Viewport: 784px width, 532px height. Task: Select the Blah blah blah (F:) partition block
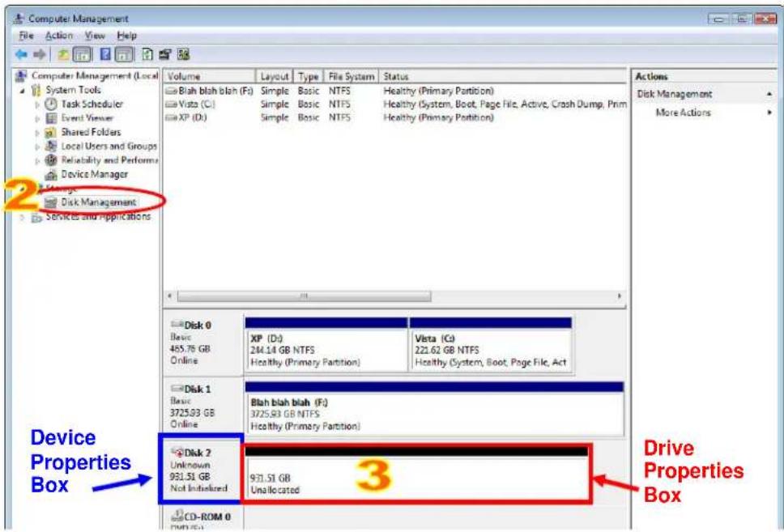[434, 409]
